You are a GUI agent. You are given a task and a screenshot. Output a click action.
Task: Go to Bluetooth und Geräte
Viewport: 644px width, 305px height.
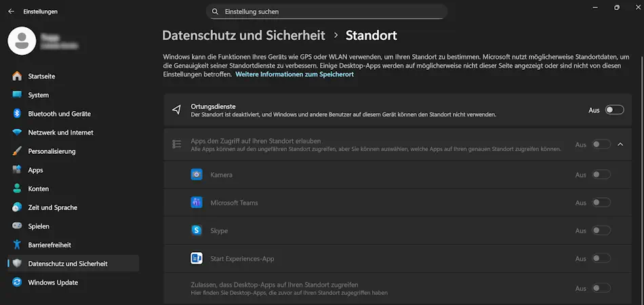pos(59,114)
